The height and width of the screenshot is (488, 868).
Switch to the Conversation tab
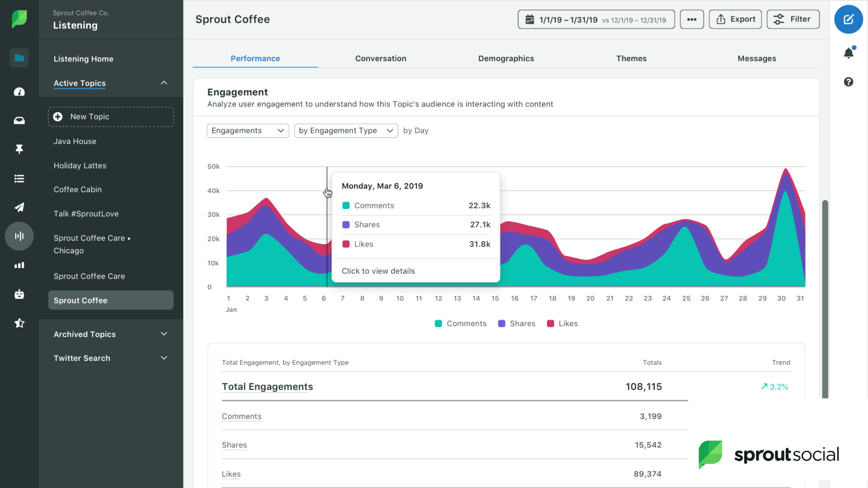381,58
